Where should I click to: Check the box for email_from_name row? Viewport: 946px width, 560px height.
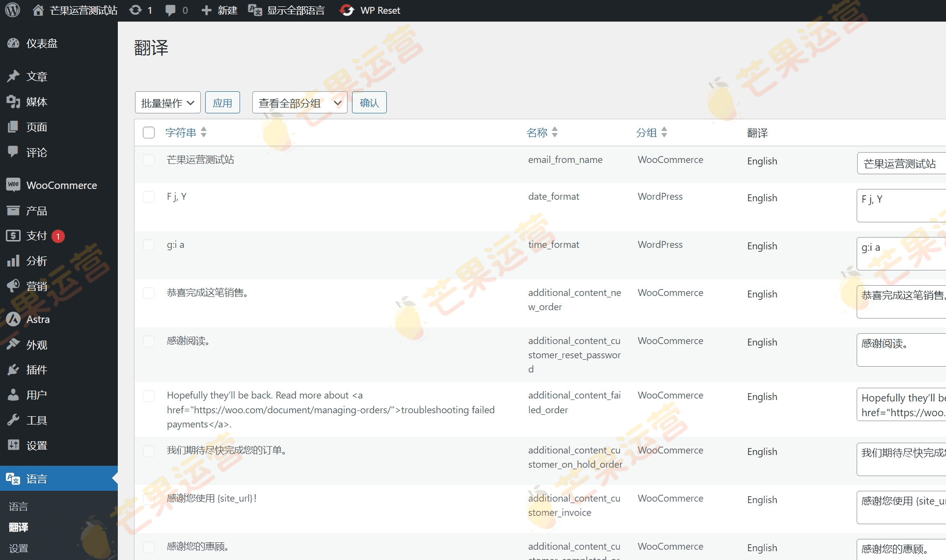pos(149,160)
